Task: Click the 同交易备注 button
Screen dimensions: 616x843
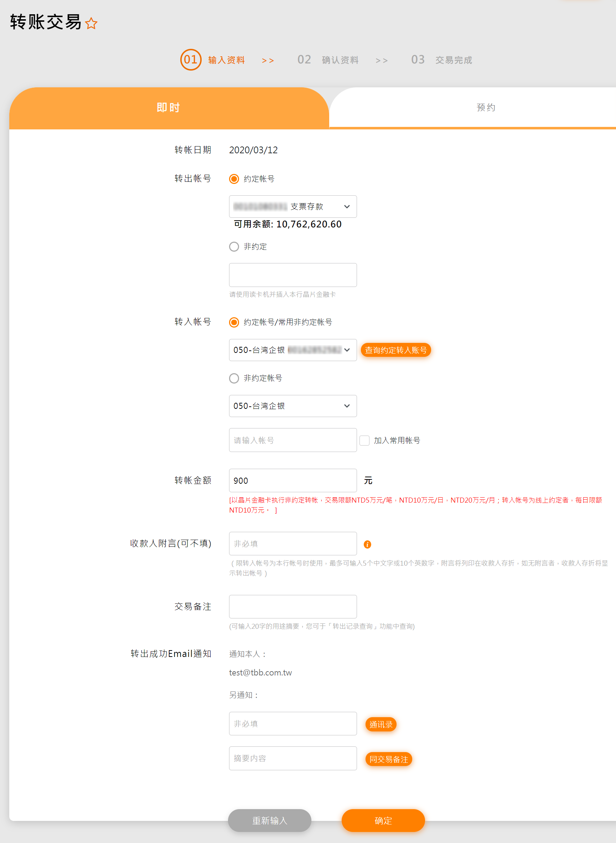Action: click(x=389, y=759)
